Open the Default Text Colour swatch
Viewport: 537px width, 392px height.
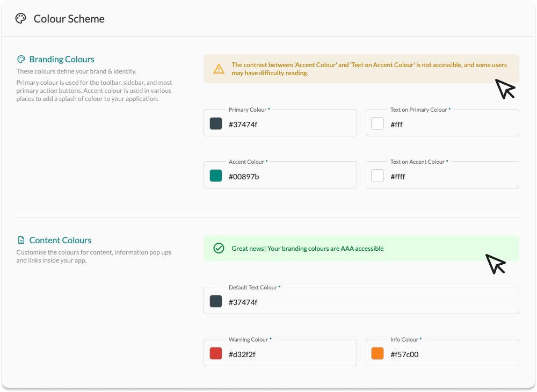216,301
